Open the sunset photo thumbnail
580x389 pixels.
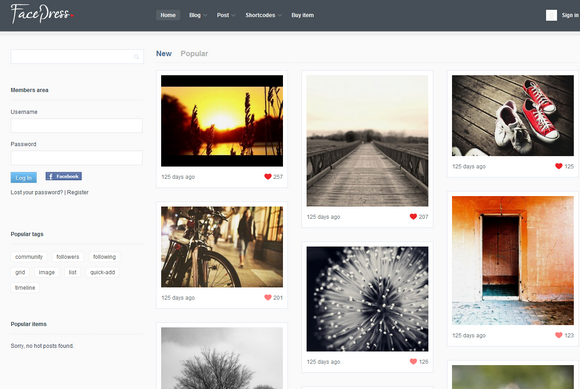pyautogui.click(x=222, y=121)
